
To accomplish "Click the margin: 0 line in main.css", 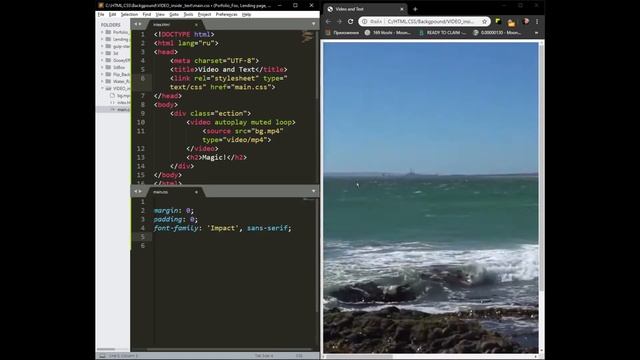I will 174,211.
